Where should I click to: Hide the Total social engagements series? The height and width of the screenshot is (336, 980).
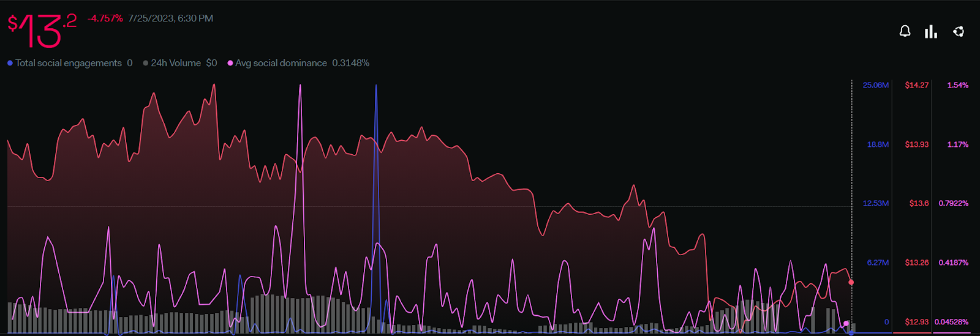pos(69,63)
